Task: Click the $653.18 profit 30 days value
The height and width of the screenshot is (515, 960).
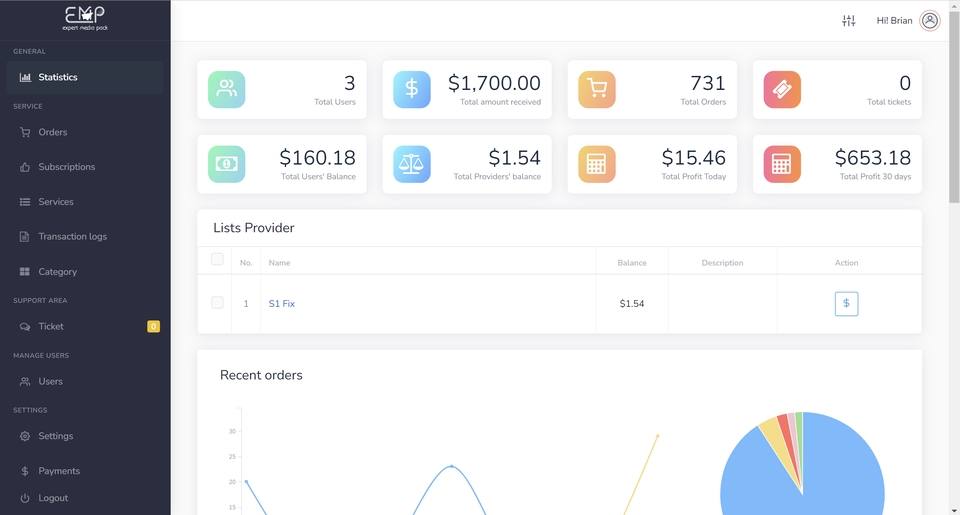Action: (873, 158)
